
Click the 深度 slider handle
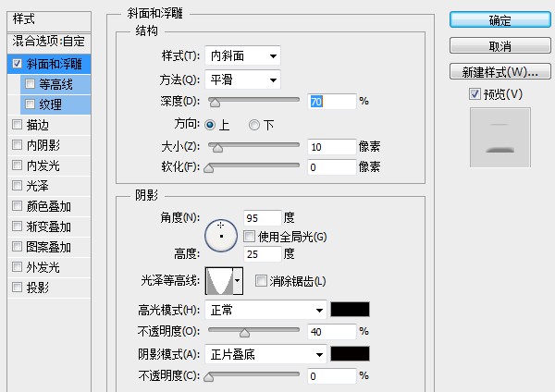point(215,103)
